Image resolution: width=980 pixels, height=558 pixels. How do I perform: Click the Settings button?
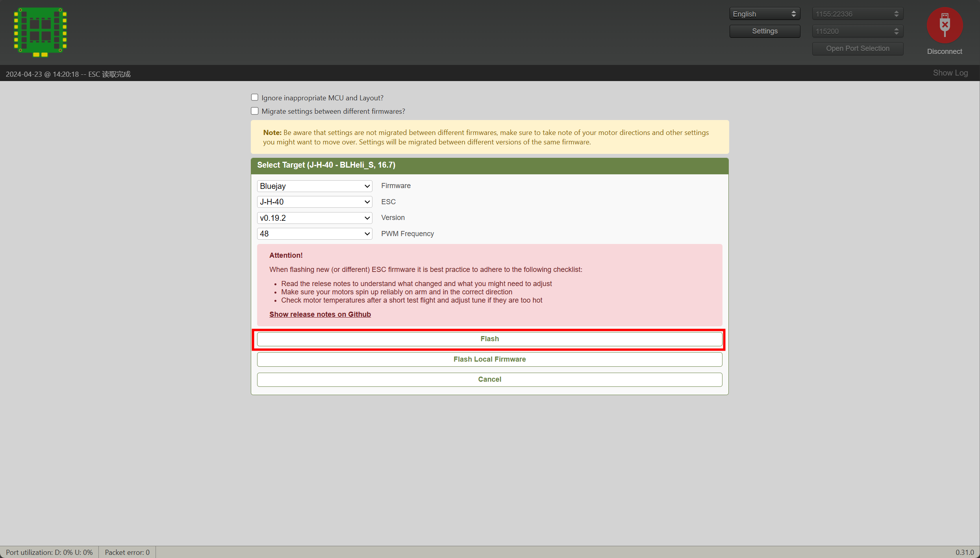pyautogui.click(x=764, y=31)
